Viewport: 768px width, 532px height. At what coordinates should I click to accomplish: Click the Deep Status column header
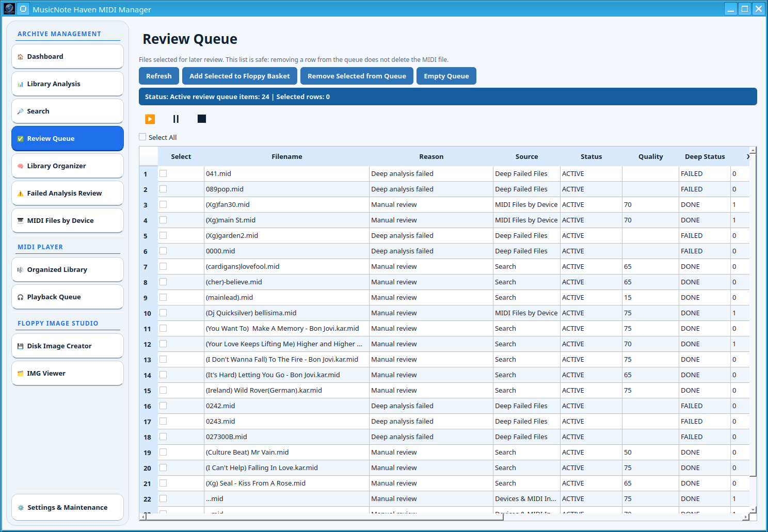point(705,157)
